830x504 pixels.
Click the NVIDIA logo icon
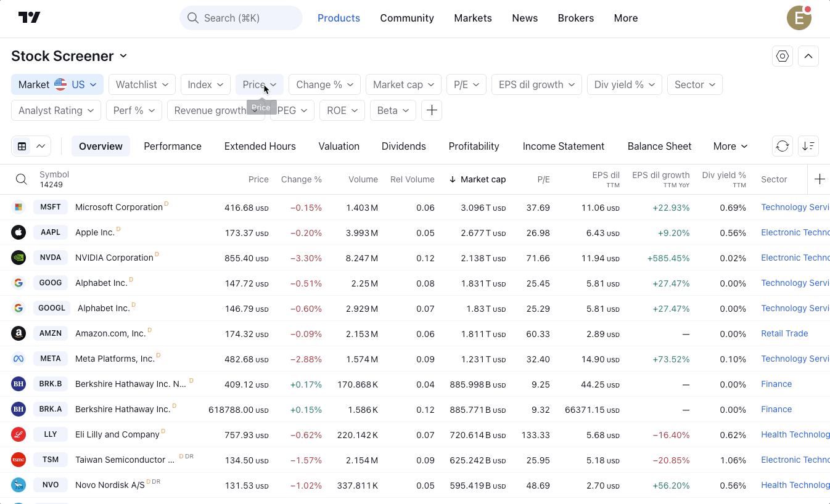pyautogui.click(x=18, y=258)
